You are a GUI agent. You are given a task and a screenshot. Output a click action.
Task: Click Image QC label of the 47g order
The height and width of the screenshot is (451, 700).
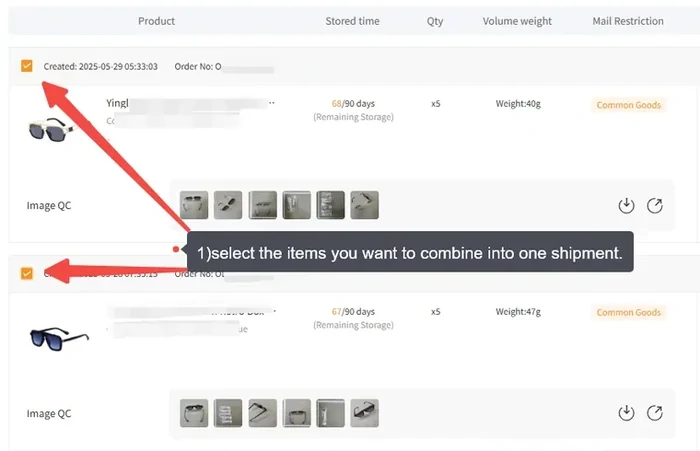click(49, 413)
